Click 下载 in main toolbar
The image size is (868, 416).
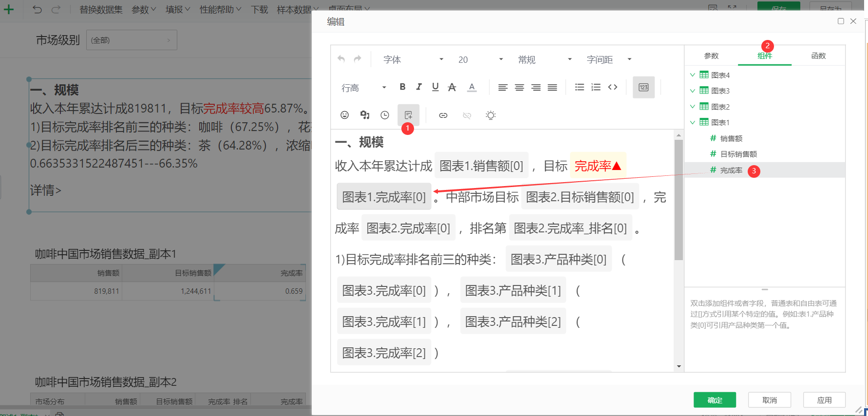[x=259, y=10]
